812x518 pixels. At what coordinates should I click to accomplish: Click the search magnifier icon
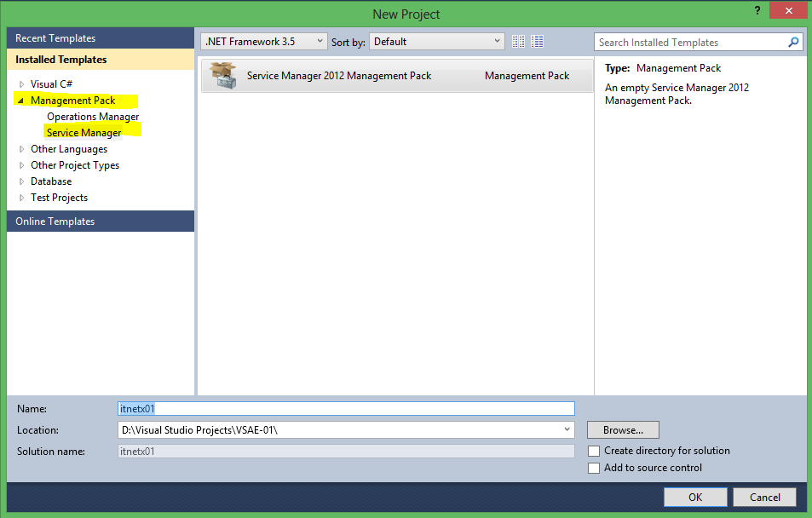pyautogui.click(x=793, y=42)
